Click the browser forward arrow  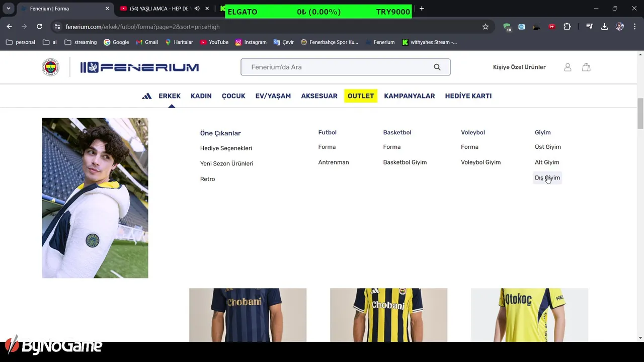(24, 27)
